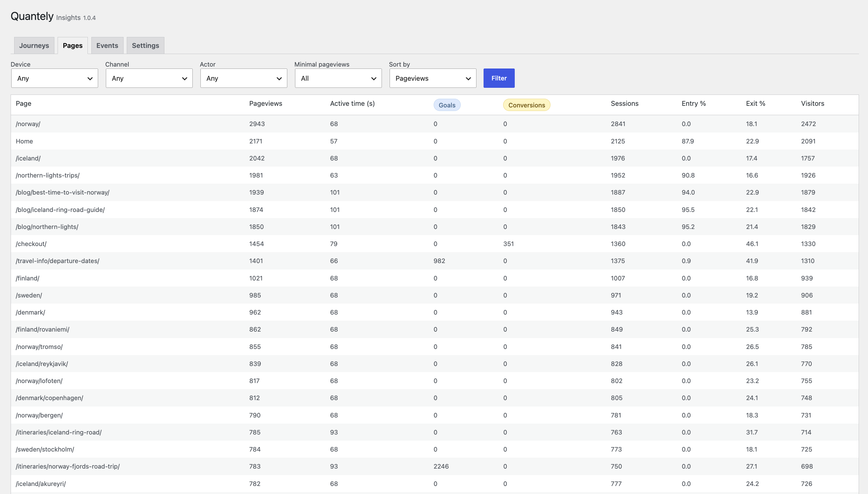Click the 1454 pageviews value for /checkout/
The image size is (868, 494).
[256, 244]
